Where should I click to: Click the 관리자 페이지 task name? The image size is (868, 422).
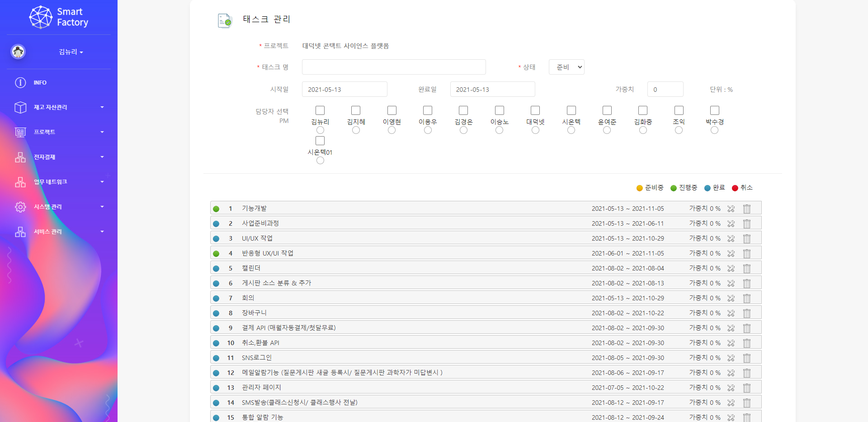tap(261, 388)
